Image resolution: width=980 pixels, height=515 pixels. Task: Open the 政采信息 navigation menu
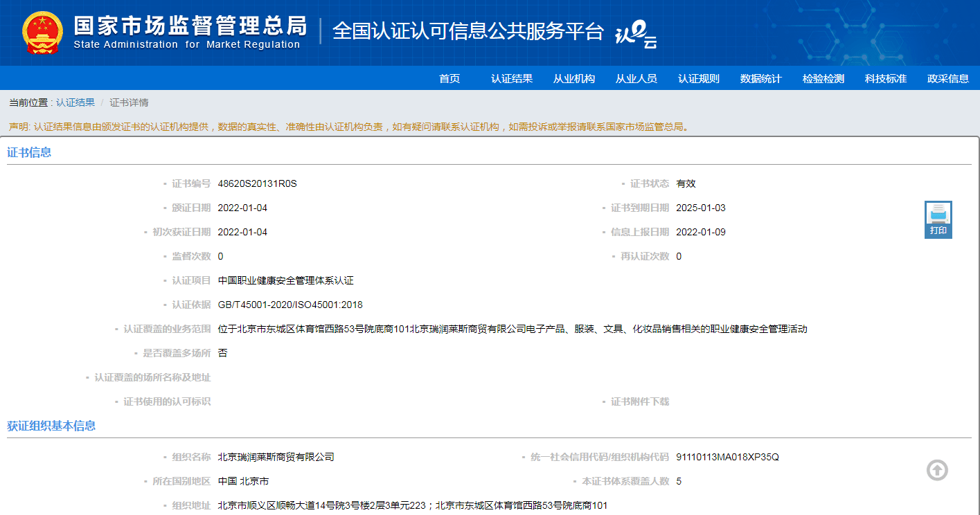point(948,78)
